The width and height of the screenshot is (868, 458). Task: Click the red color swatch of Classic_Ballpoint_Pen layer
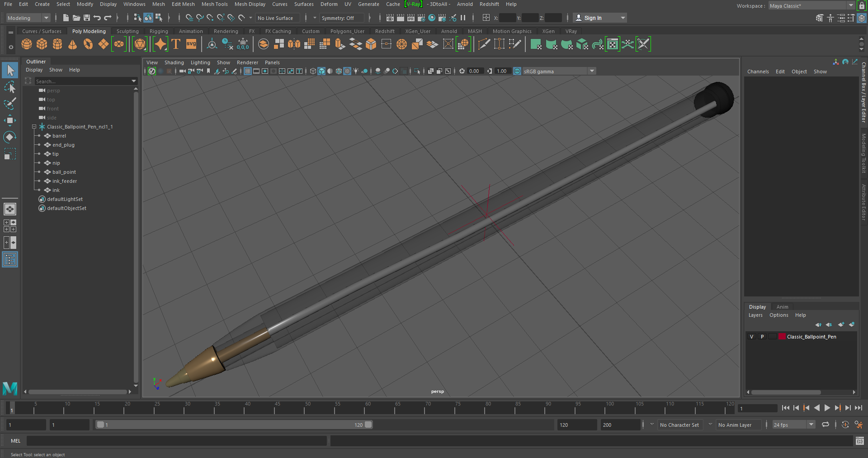tap(782, 337)
